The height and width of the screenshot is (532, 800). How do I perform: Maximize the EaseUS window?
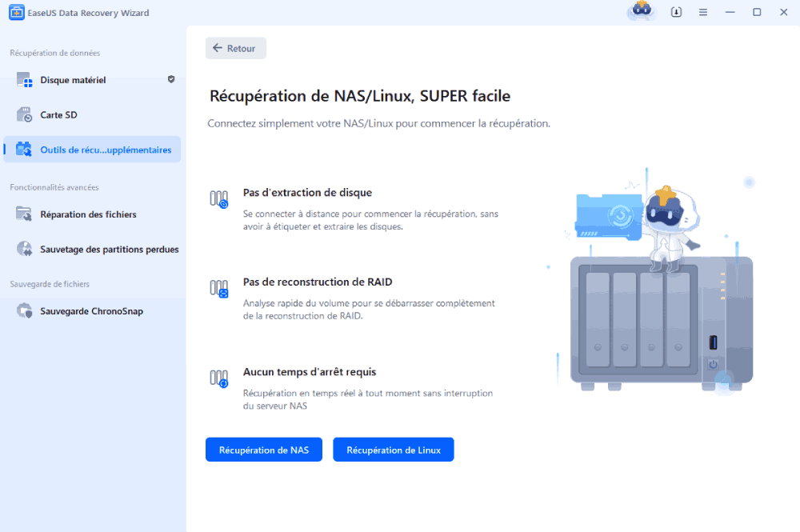pos(757,12)
